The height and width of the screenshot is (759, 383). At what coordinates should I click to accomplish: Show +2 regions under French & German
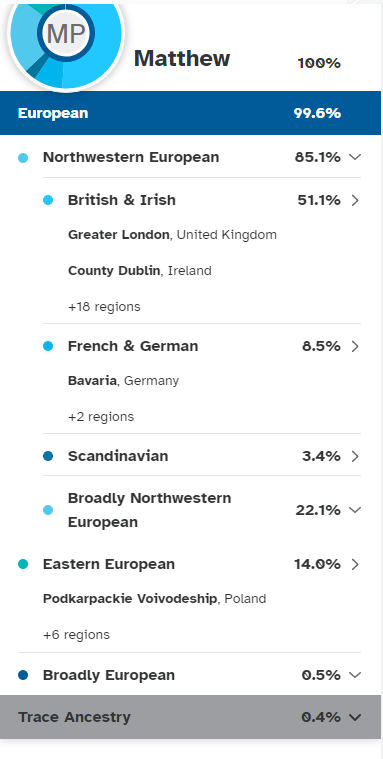(x=101, y=417)
